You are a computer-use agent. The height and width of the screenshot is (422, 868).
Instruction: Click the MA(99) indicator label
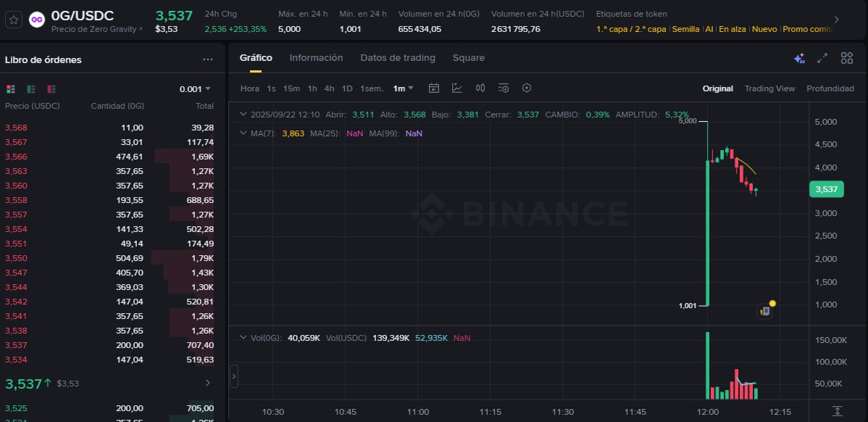click(x=385, y=133)
